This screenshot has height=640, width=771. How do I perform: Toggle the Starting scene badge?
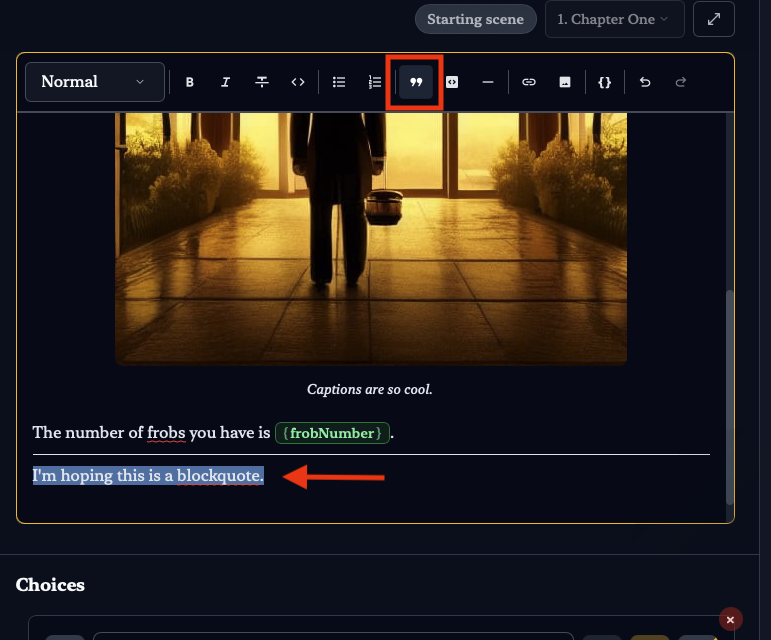tap(475, 19)
